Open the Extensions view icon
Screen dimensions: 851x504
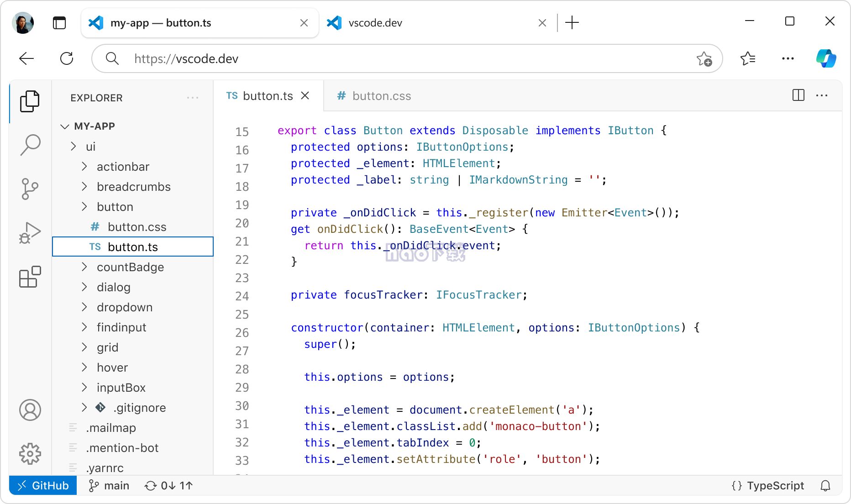click(30, 277)
